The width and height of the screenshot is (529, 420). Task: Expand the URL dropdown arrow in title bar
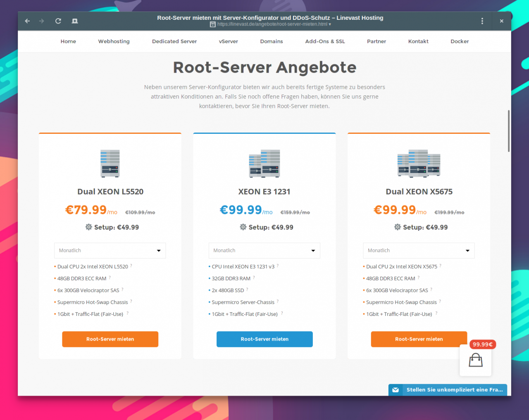330,24
